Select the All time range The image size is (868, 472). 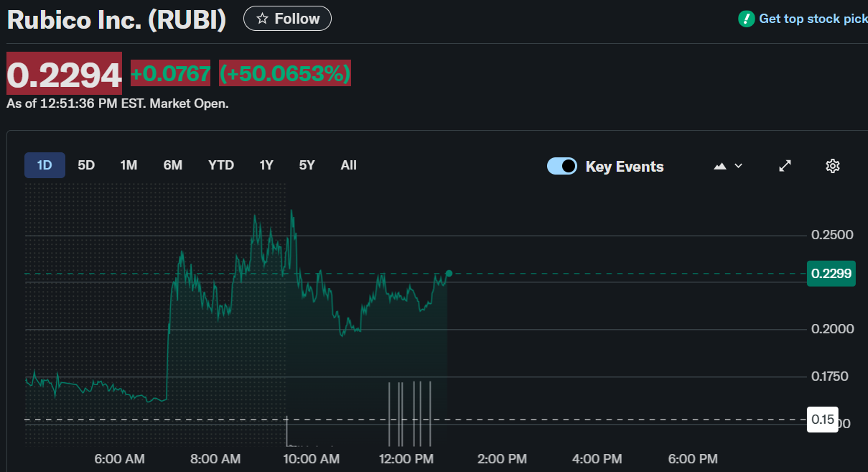coord(348,165)
